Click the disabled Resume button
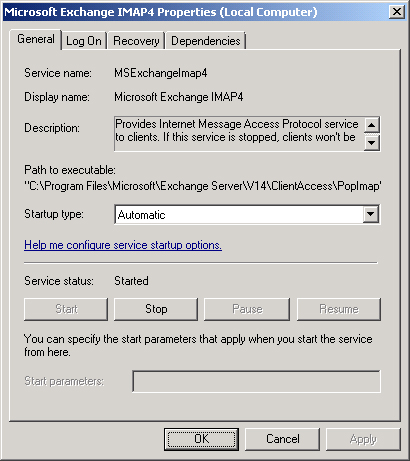 [339, 309]
